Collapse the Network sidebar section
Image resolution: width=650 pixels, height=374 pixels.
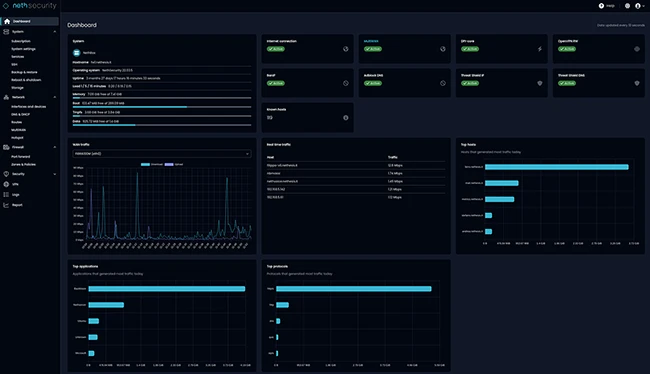pyautogui.click(x=55, y=97)
